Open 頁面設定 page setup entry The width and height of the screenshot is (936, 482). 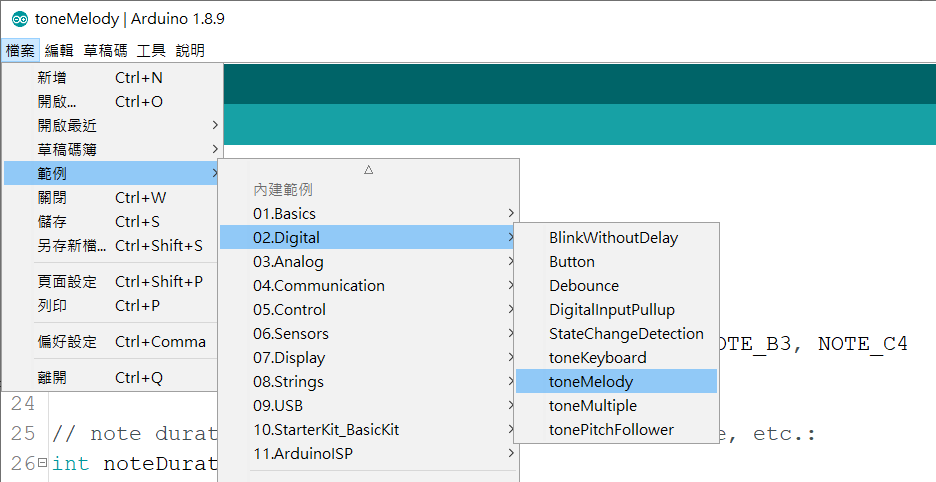click(x=112, y=281)
